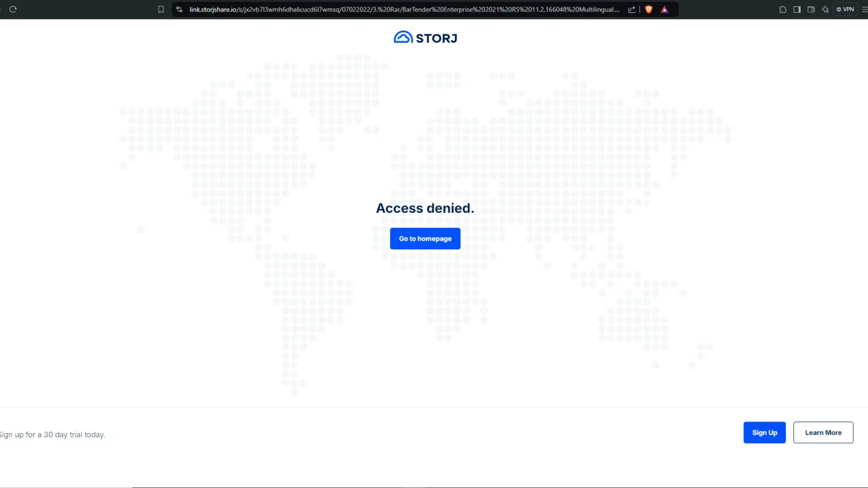
Task: Open Brave Rewards triangle icon
Action: 665,9
